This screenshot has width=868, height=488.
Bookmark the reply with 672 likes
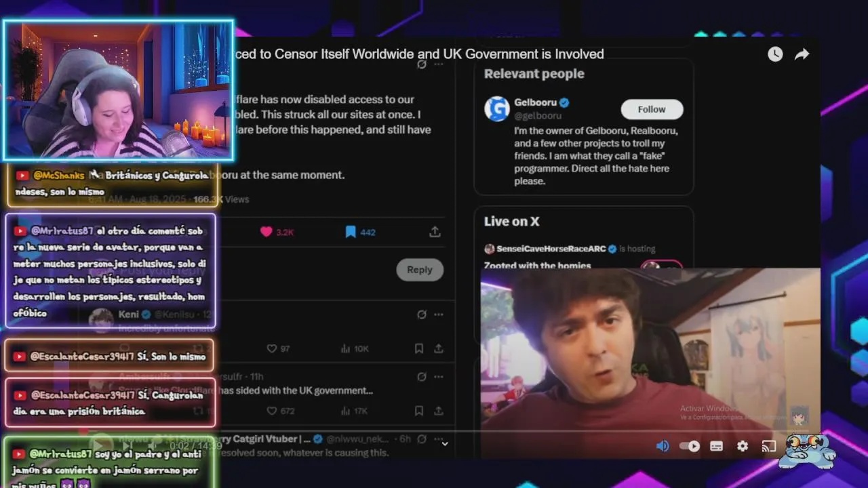pos(419,411)
